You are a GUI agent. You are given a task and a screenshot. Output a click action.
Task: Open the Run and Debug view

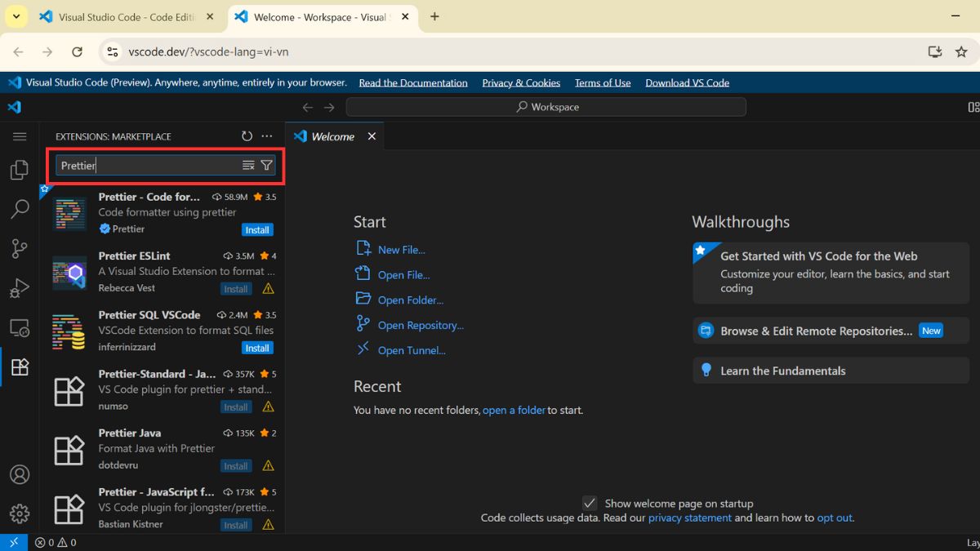(20, 288)
